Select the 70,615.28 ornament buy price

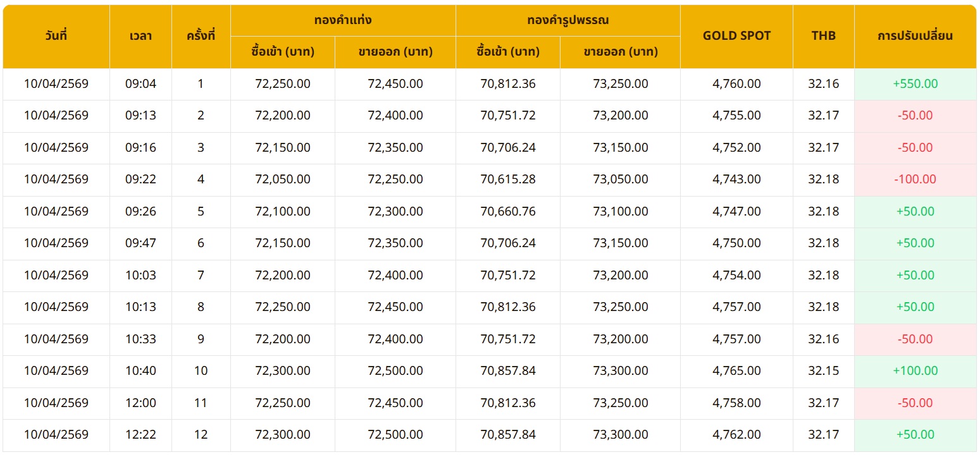coord(507,180)
